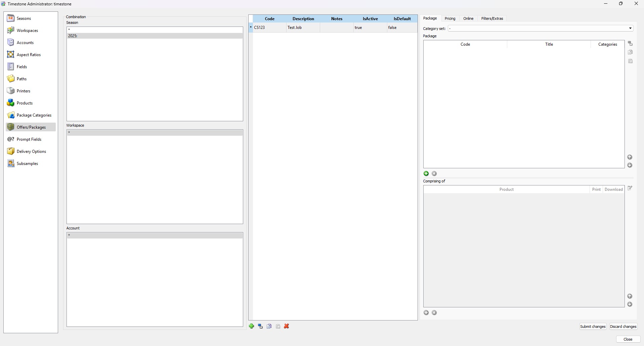Expand the Category set dropdown
This screenshot has width=644, height=346.
(630, 29)
